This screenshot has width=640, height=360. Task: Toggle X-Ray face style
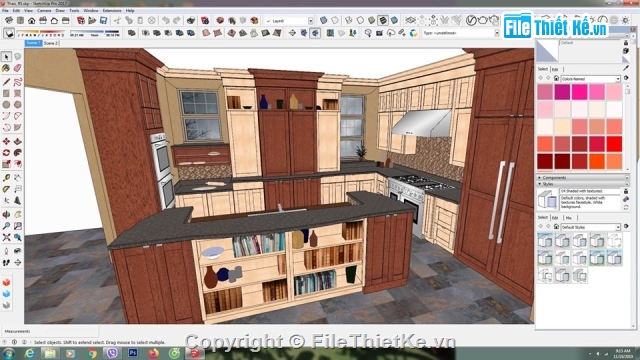coord(323,20)
